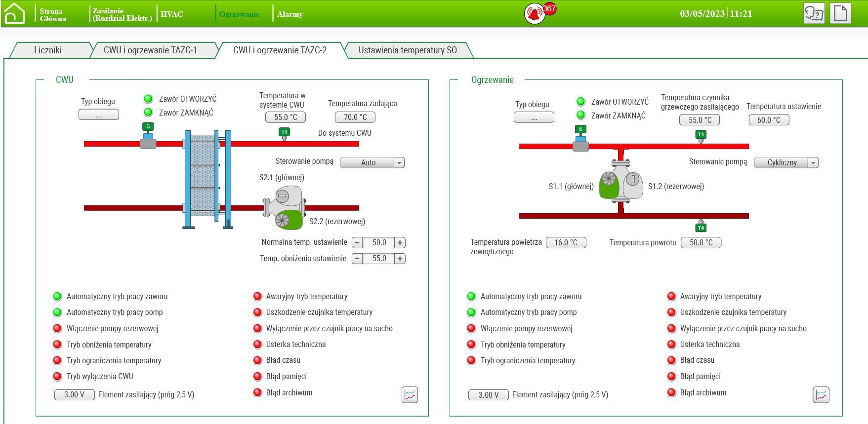Open the blank document icon in header
The image size is (868, 424).
click(x=840, y=13)
